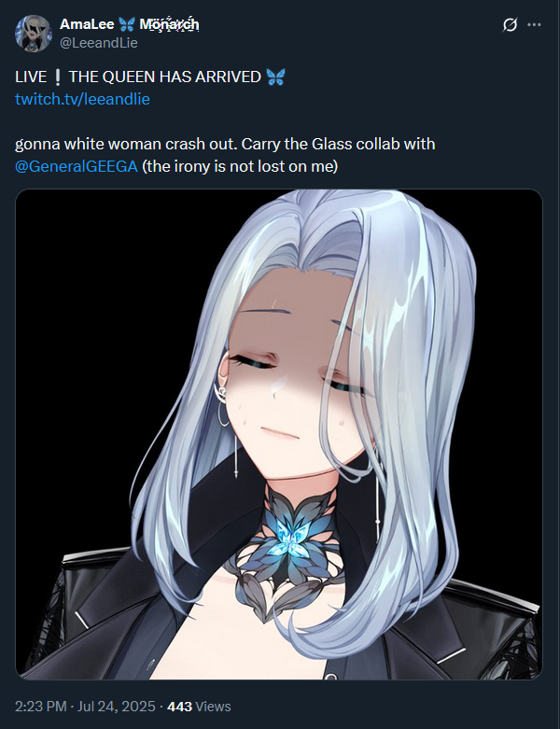560x729 pixels.
Task: Open the three-dot more options menu
Action: click(x=535, y=24)
